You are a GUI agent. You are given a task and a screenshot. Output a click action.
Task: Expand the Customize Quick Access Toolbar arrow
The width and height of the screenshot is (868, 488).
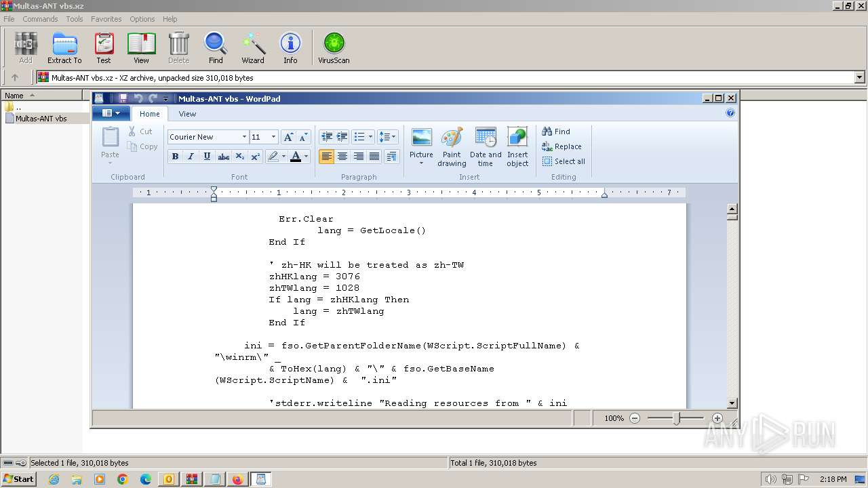point(165,99)
